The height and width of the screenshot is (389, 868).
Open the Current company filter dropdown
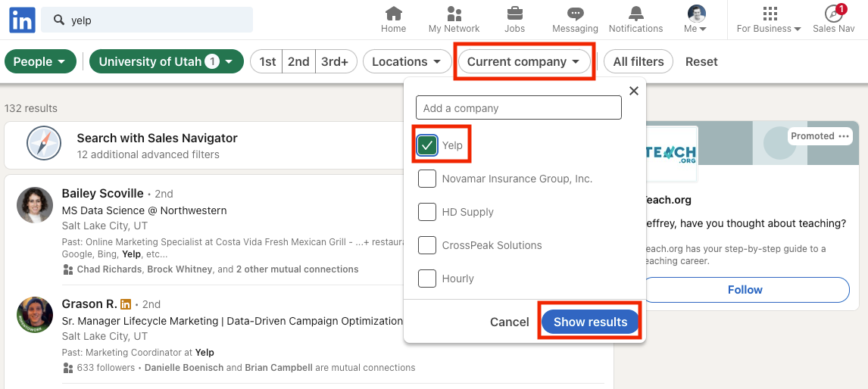pos(523,61)
